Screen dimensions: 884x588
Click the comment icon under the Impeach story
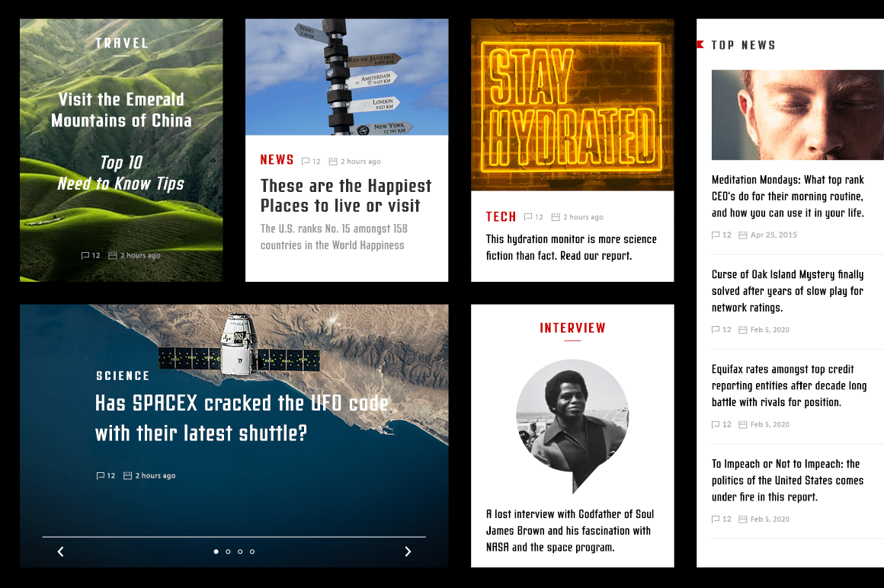(716, 519)
